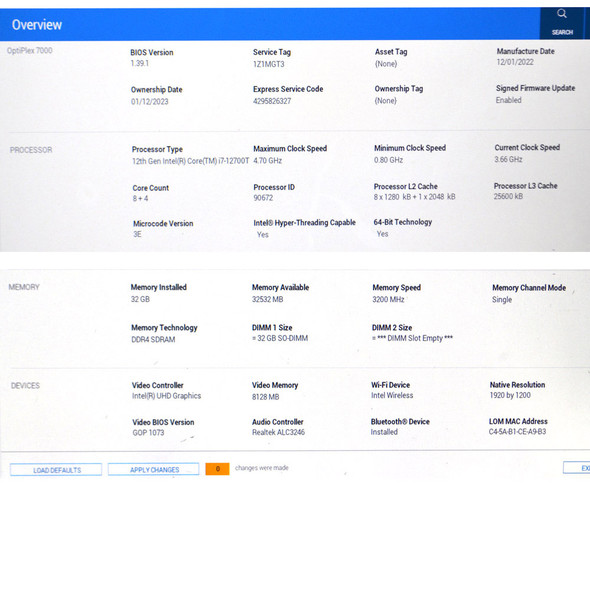Click the Service Tag value 1Z1MGT3
Screen dimensions: 590x590
click(x=269, y=64)
